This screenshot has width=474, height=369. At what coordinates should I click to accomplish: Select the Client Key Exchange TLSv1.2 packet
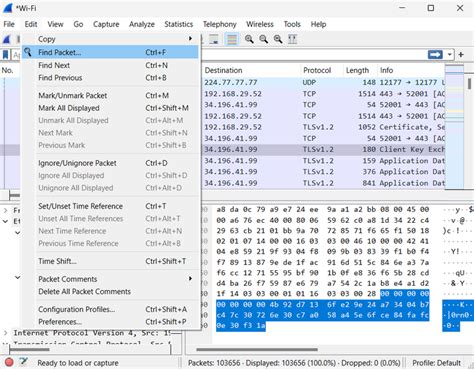[x=323, y=149]
